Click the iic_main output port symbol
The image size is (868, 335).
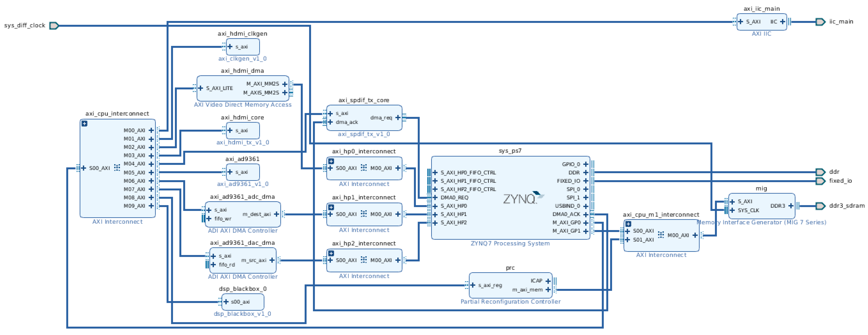point(820,22)
